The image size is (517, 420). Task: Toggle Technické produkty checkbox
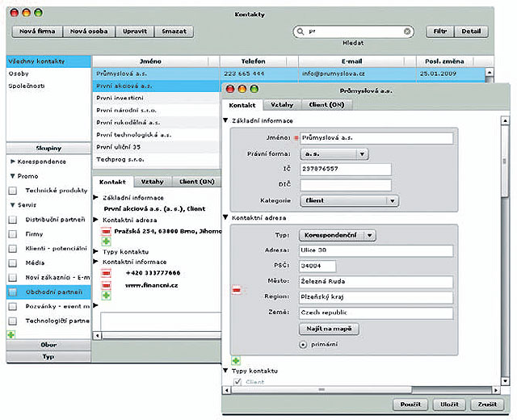click(13, 191)
